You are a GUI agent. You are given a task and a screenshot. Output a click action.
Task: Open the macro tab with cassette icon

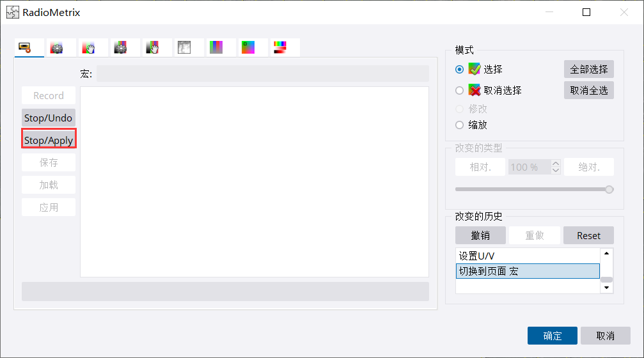26,48
